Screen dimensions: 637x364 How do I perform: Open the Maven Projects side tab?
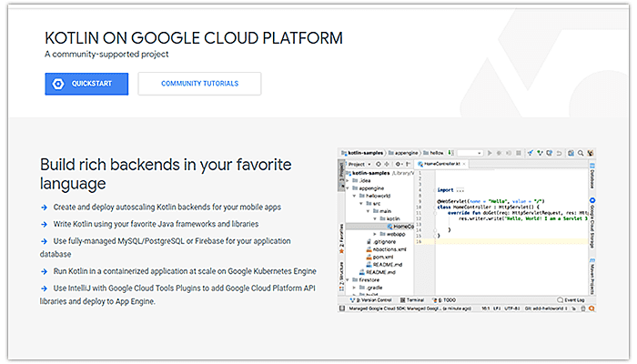point(592,276)
